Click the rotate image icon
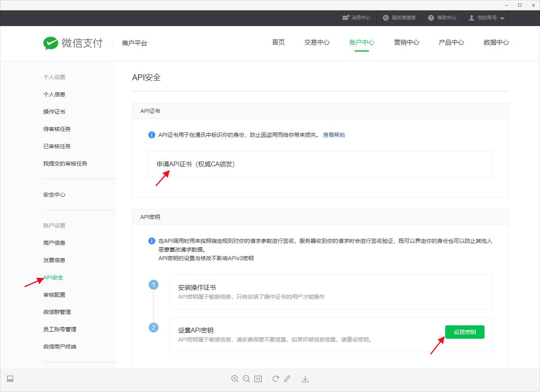Viewport: 540px width, 392px height. [x=276, y=379]
